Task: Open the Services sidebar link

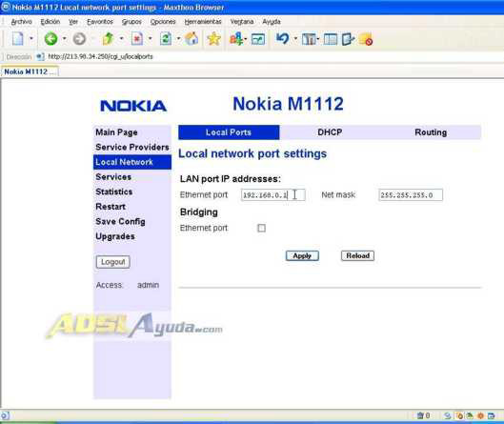Action: click(x=113, y=177)
